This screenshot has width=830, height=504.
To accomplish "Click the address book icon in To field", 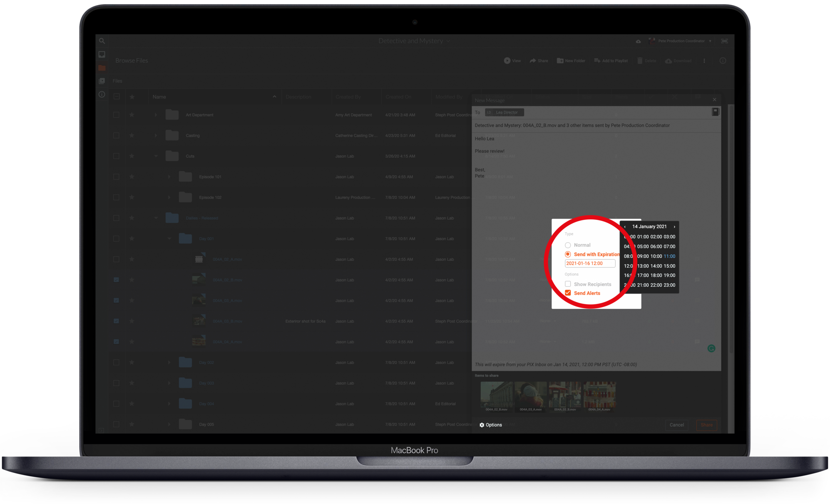I will click(715, 112).
